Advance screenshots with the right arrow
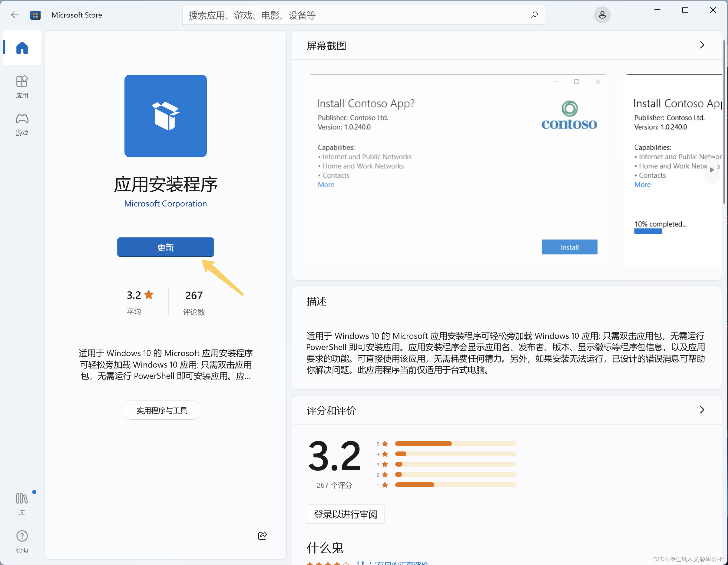 (x=711, y=170)
